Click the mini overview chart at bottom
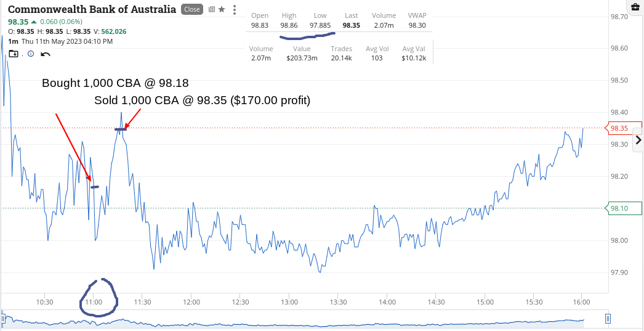644x331 pixels. coord(305,319)
